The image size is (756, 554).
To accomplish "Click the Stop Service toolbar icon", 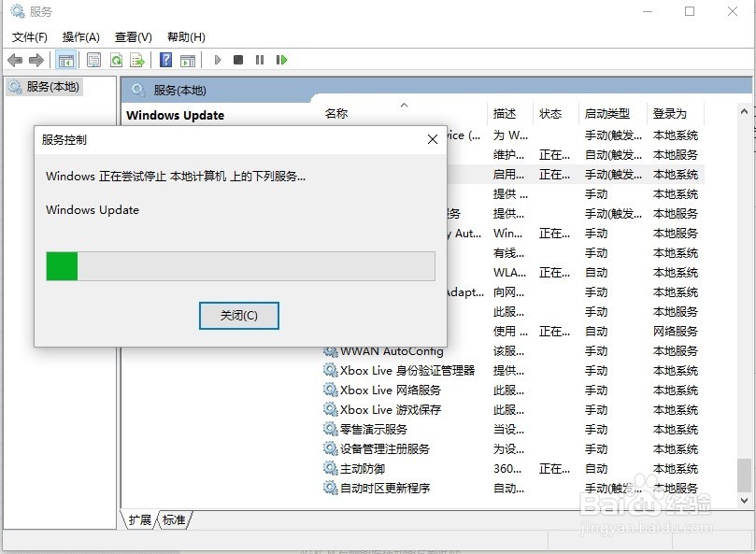I will click(x=236, y=59).
